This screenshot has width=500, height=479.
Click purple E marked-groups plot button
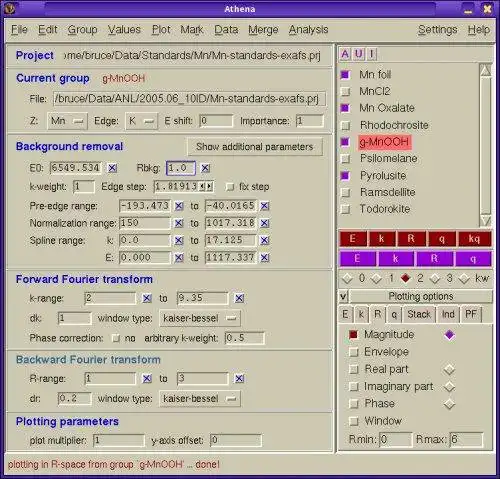pos(357,259)
